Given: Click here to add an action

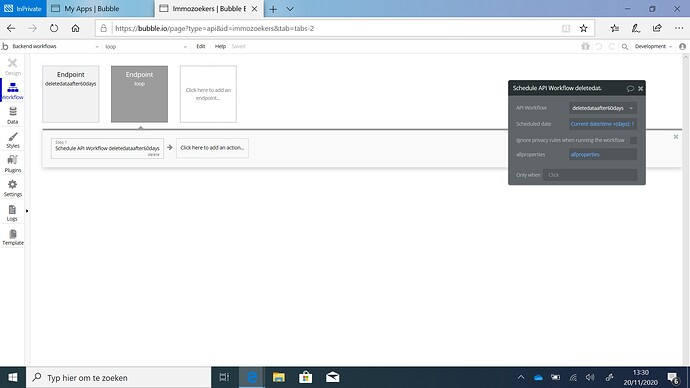Looking at the screenshot, I should (212, 148).
